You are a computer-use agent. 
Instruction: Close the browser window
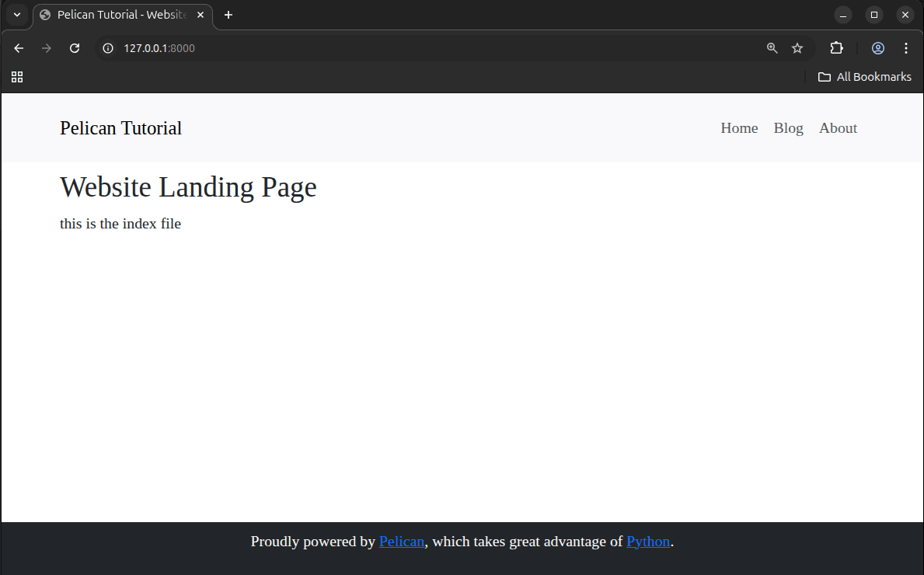tap(905, 15)
